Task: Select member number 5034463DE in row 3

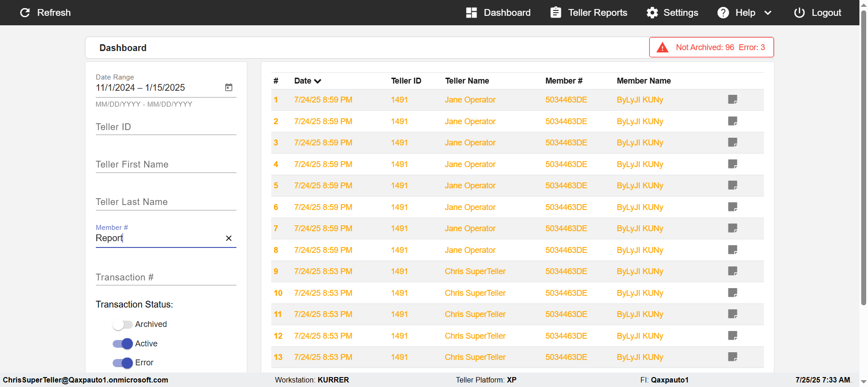Action: [x=566, y=143]
